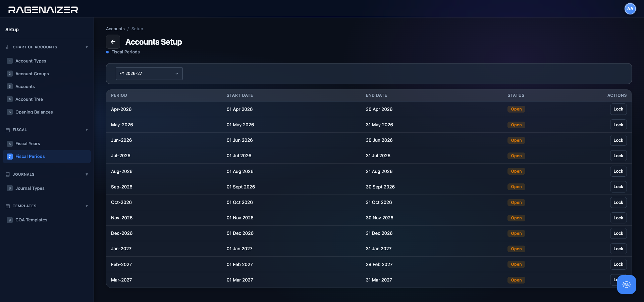Click the Open status badge for Apr-2026
The image size is (644, 302).
tap(516, 109)
